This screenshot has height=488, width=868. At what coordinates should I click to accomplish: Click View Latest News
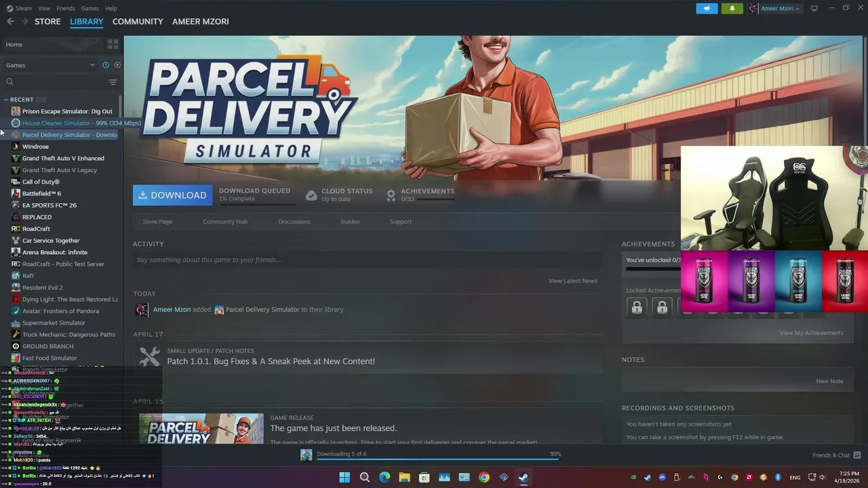coord(573,281)
